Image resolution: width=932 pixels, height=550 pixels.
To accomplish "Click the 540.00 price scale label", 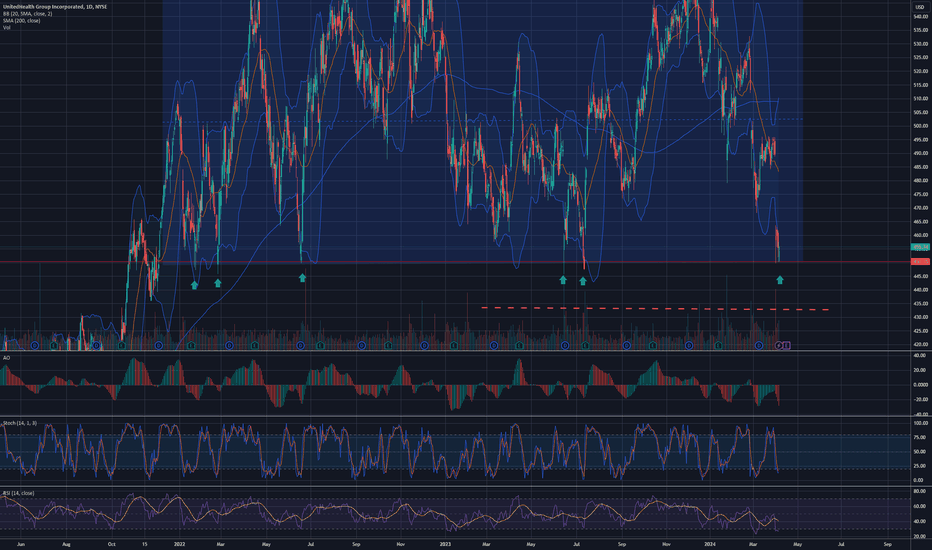I will pyautogui.click(x=921, y=17).
